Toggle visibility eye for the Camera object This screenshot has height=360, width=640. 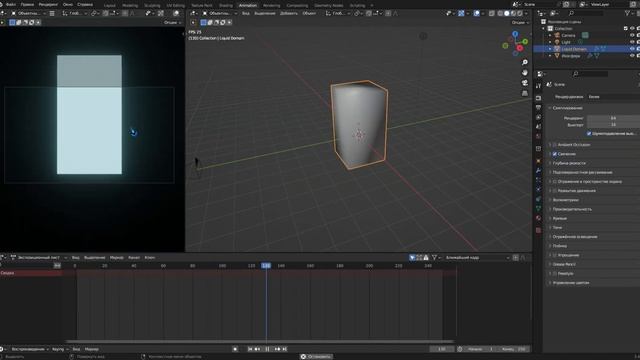[632, 35]
